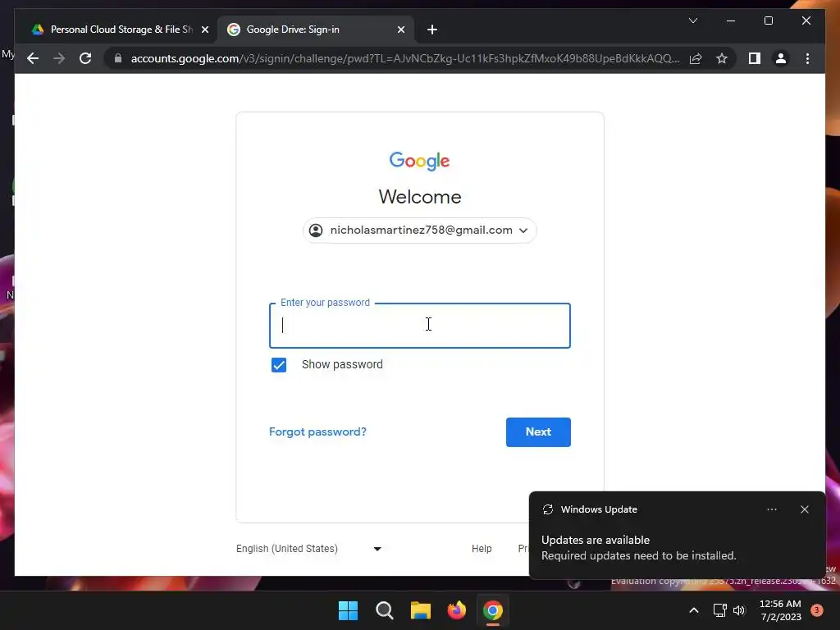This screenshot has height=630, width=840.
Task: Launch File Explorer from taskbar
Action: [421, 610]
